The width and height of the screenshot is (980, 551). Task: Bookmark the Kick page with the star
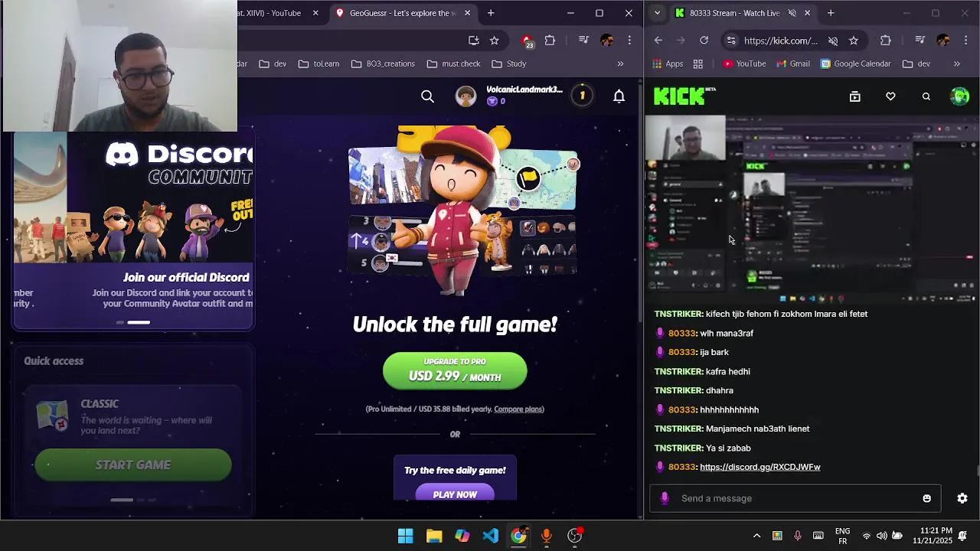coord(854,41)
